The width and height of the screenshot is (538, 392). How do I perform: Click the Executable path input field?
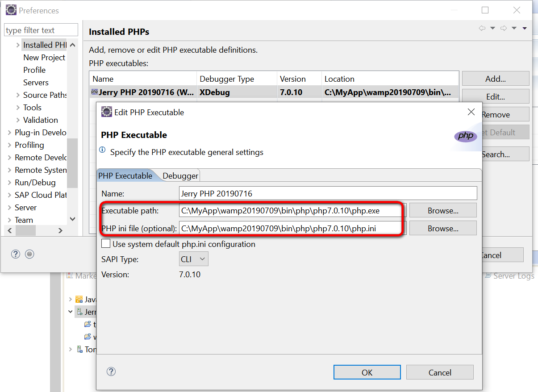pyautogui.click(x=292, y=210)
